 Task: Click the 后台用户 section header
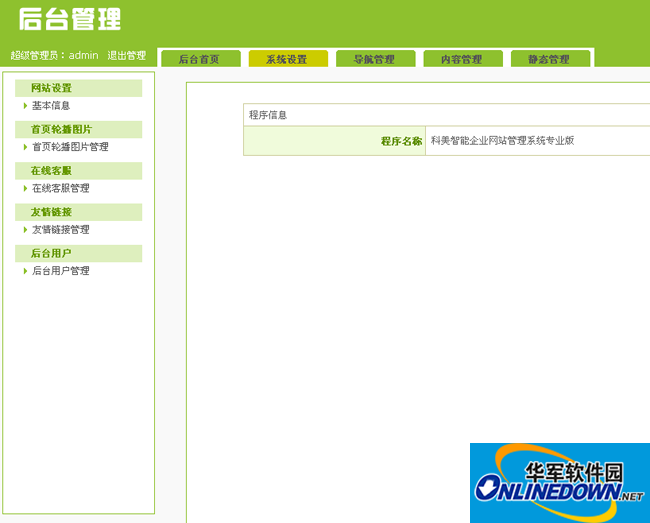click(78, 253)
